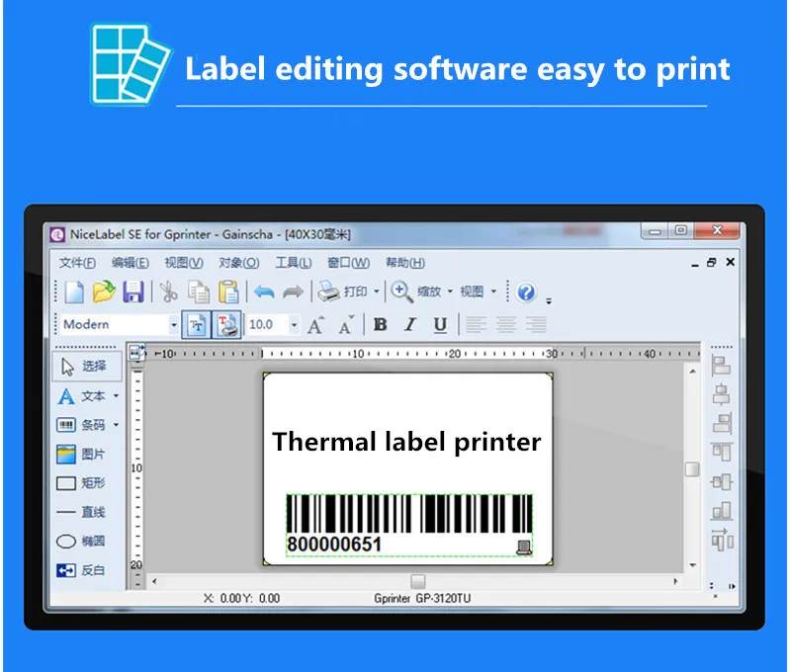Open the 对象(O) Object menu
Image resolution: width=791 pixels, height=672 pixels.
(x=238, y=263)
